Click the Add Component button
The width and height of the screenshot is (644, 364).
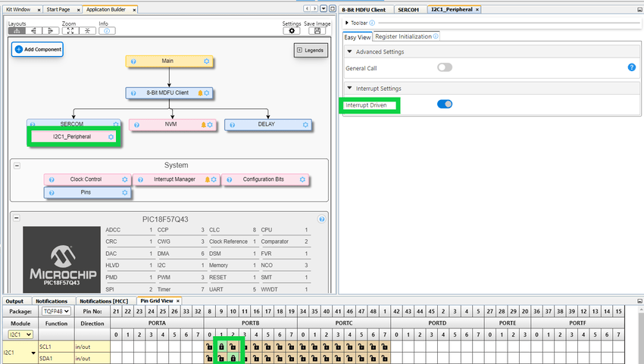click(x=37, y=49)
